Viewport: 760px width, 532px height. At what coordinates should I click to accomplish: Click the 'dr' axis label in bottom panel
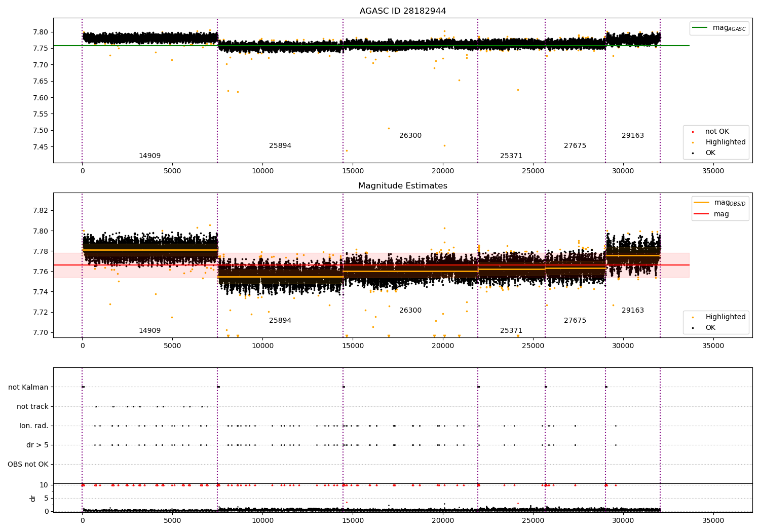(33, 498)
